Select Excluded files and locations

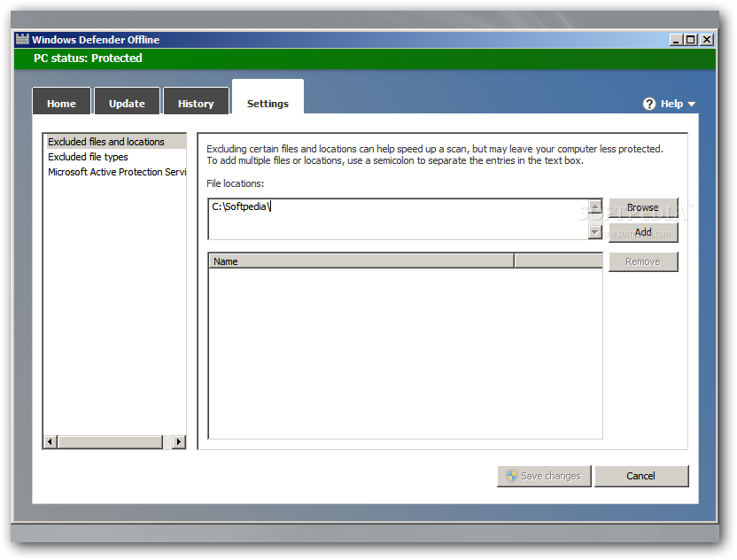116,142
